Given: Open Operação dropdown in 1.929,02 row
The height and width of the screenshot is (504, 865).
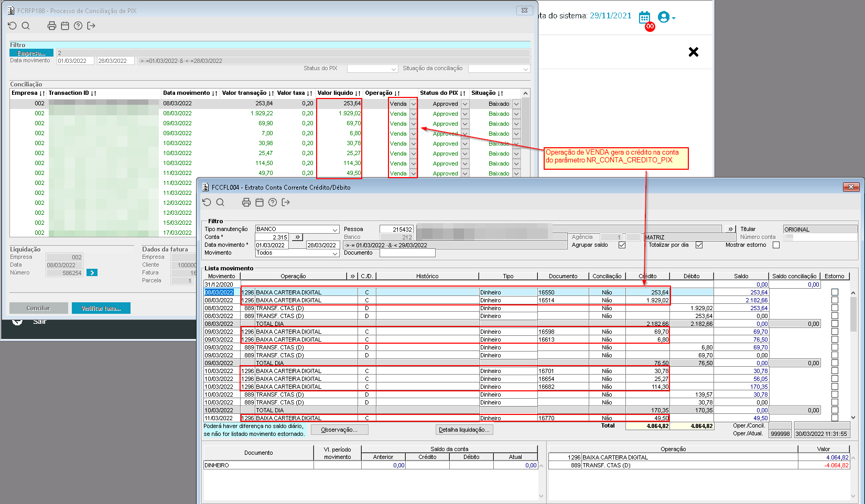Looking at the screenshot, I should tap(413, 114).
